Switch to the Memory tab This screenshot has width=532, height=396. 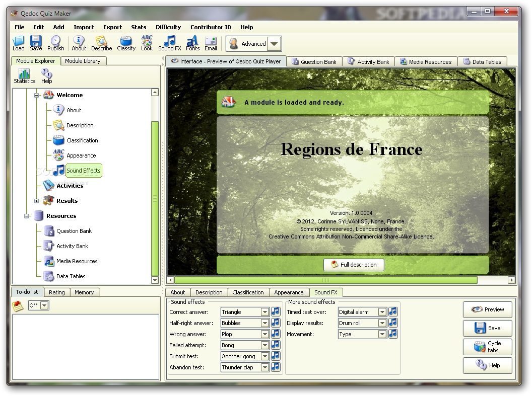point(84,292)
